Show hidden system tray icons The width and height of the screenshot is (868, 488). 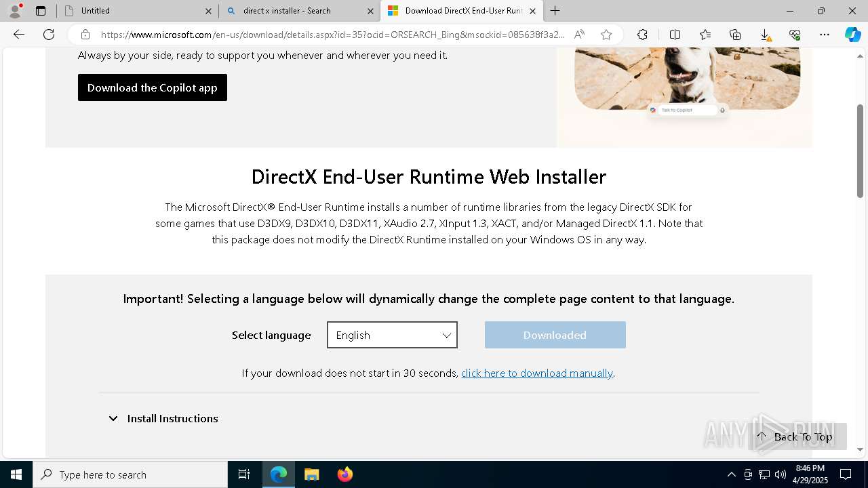731,474
